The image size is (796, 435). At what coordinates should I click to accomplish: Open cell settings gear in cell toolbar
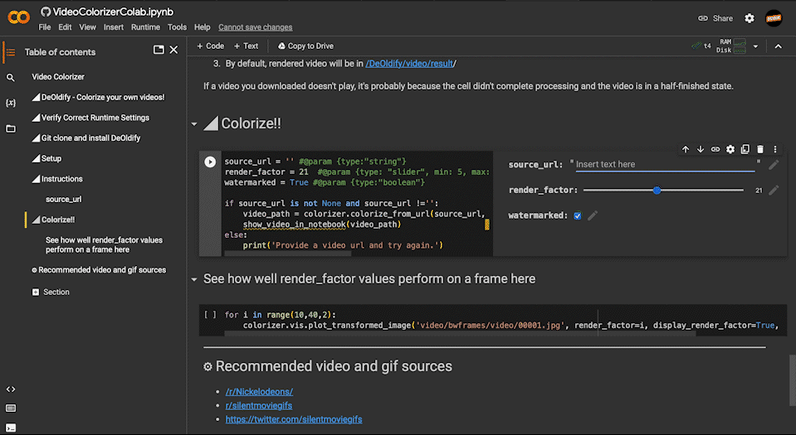[x=730, y=149]
